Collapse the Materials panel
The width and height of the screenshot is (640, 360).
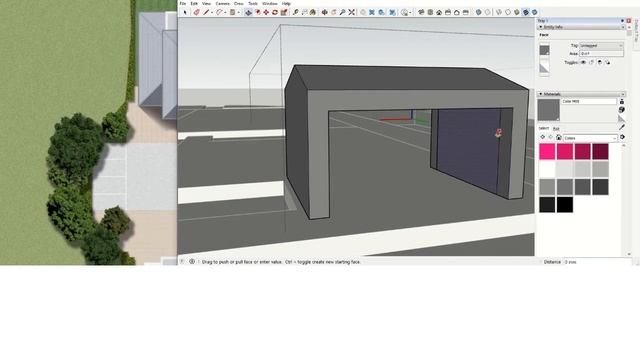tap(541, 94)
